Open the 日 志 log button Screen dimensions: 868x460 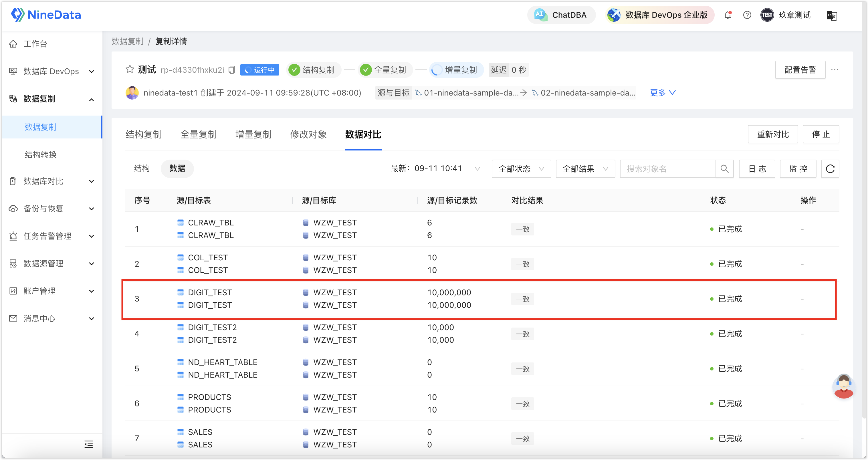pyautogui.click(x=757, y=169)
